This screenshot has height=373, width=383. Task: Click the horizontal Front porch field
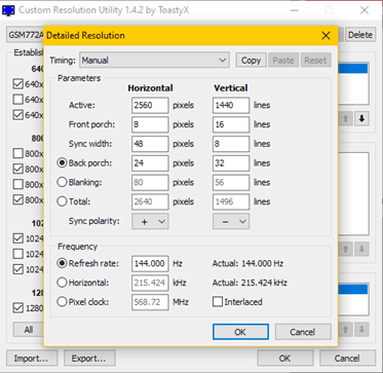(150, 125)
